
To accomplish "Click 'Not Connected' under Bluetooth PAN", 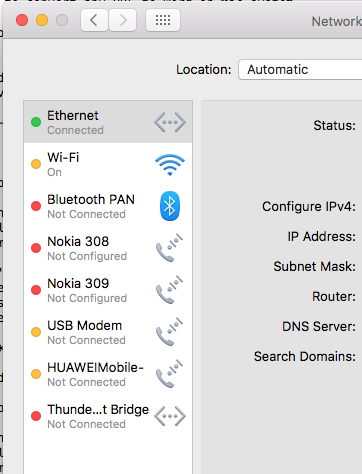I will pyautogui.click(x=86, y=214).
